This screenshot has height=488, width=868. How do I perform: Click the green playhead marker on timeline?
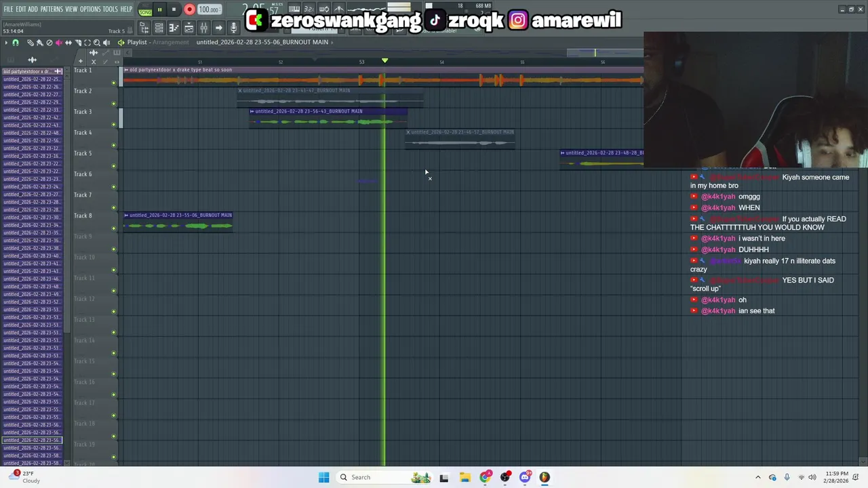point(384,61)
